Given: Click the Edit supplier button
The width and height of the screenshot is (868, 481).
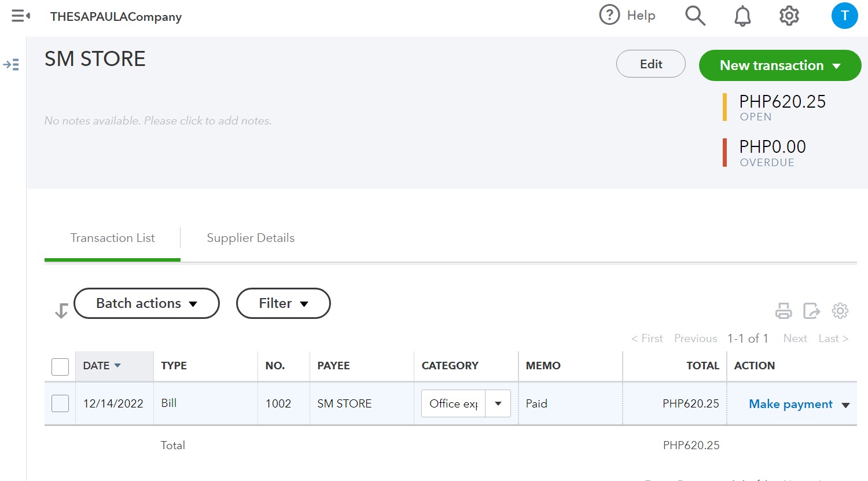Looking at the screenshot, I should tap(650, 64).
